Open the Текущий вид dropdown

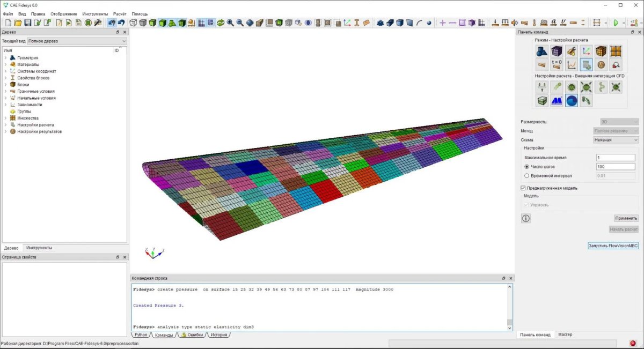(x=77, y=41)
